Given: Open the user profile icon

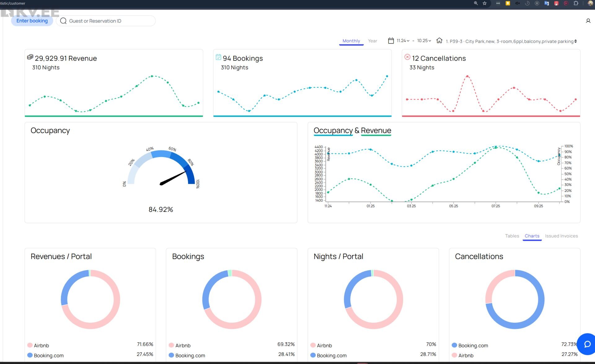Looking at the screenshot, I should [588, 21].
